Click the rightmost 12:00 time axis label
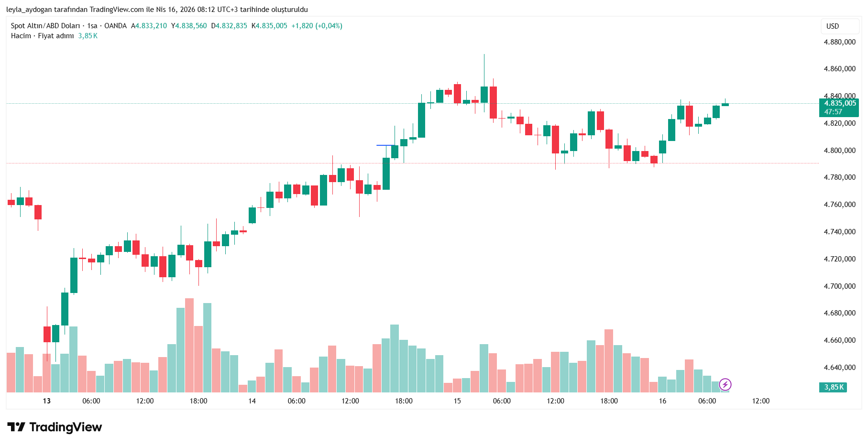The width and height of the screenshot is (868, 445). [760, 401]
